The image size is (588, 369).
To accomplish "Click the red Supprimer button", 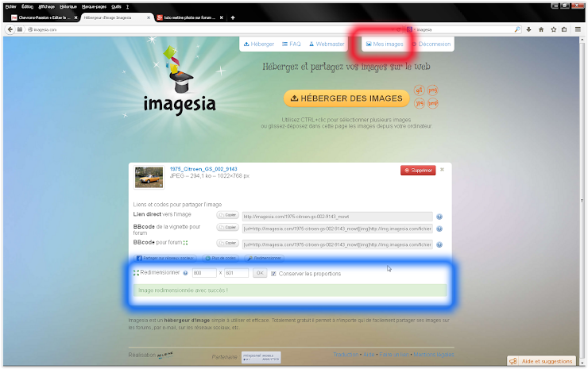I will (418, 170).
